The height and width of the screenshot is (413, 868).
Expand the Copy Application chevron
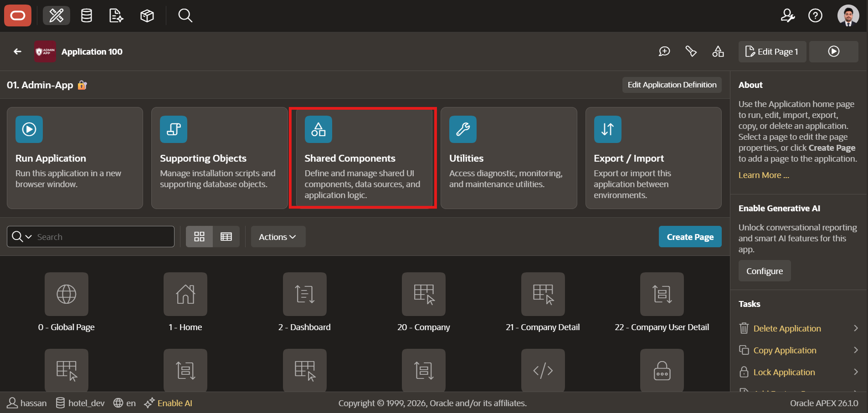856,350
